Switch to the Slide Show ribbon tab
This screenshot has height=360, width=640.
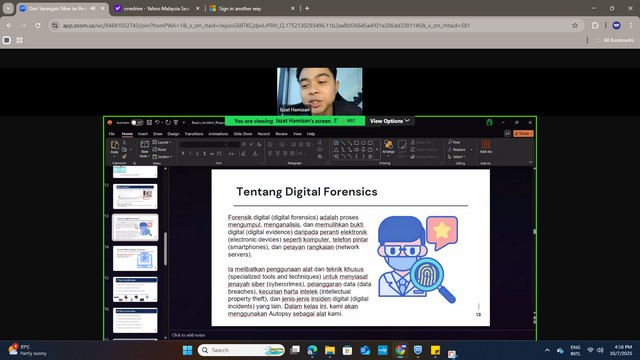pyautogui.click(x=242, y=134)
